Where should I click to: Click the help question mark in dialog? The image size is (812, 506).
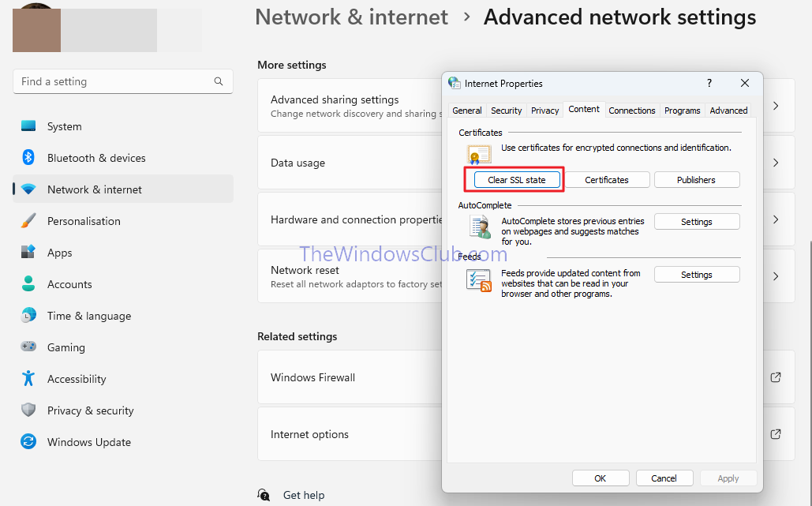click(709, 83)
